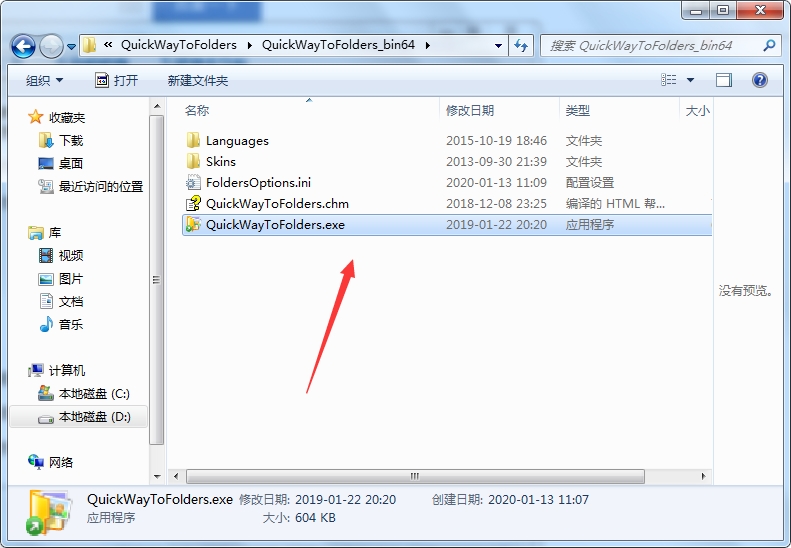Open recent pages dropdown near navigation arrows

72,46
